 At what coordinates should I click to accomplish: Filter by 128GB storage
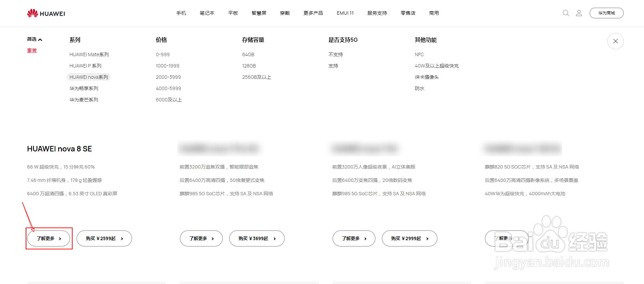click(x=249, y=66)
